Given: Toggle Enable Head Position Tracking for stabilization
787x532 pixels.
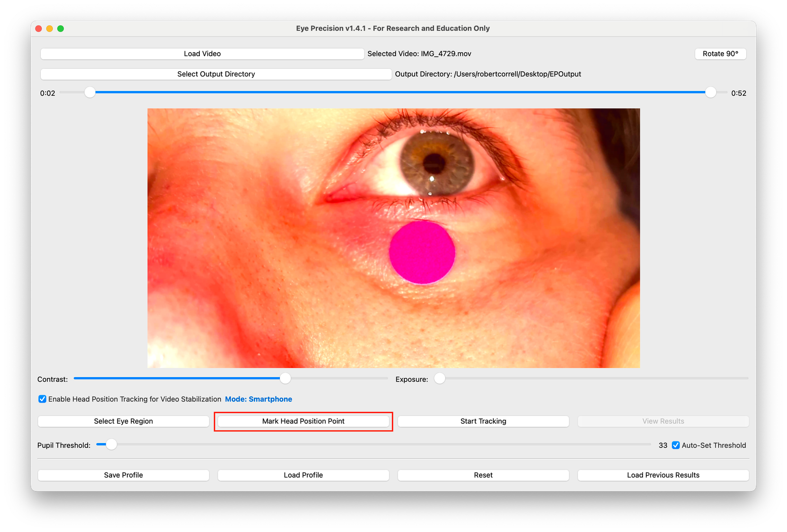Looking at the screenshot, I should click(x=42, y=399).
